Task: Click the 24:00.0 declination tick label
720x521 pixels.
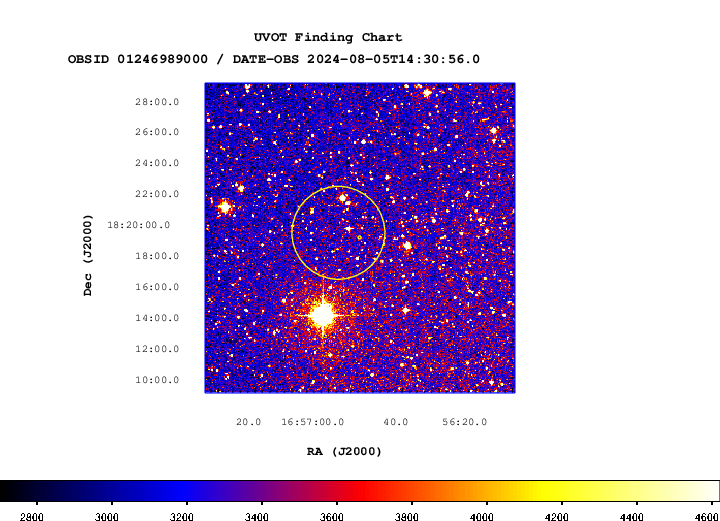Action: (x=157, y=163)
